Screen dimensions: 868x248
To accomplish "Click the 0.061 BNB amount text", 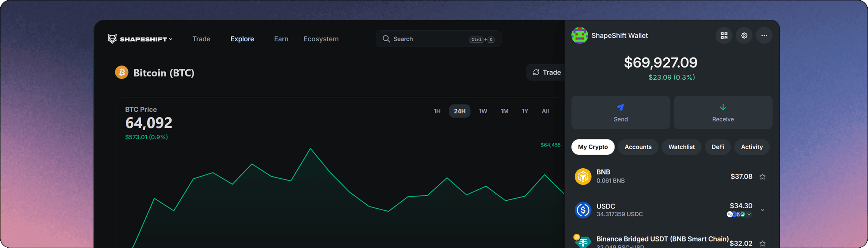I will [x=610, y=181].
